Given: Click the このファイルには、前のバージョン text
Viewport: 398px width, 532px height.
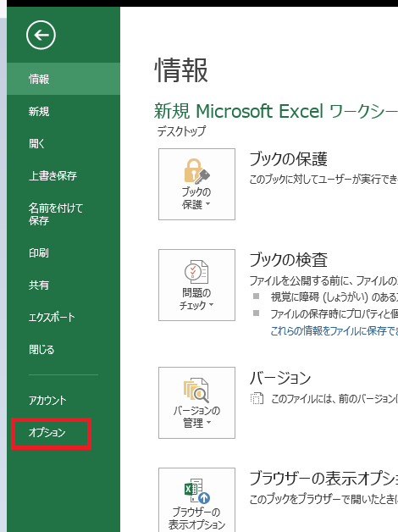Looking at the screenshot, I should (x=334, y=399).
